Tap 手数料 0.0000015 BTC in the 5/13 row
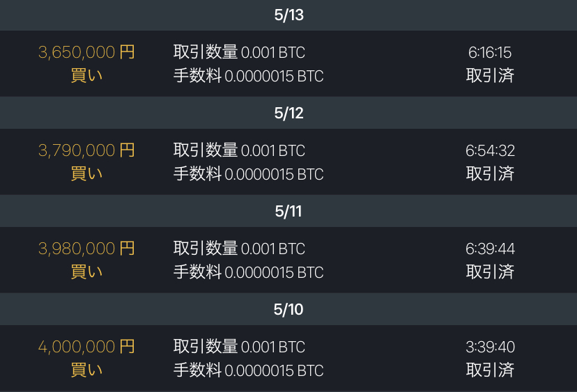577x392 pixels. (x=248, y=76)
